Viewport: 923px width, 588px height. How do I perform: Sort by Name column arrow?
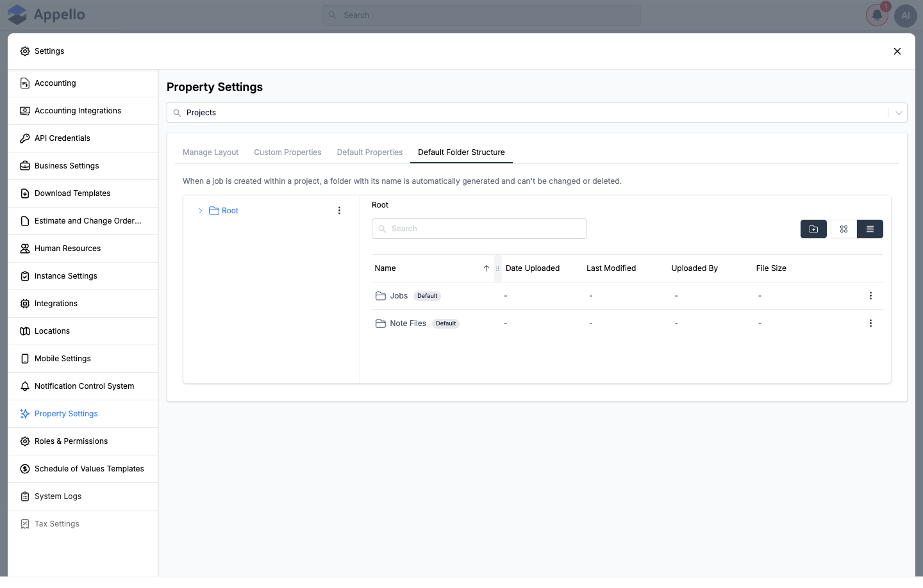tap(486, 268)
